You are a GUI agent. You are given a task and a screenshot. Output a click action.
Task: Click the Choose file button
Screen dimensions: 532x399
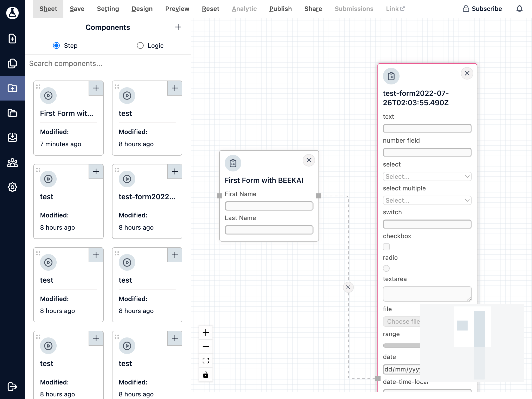[x=402, y=322]
